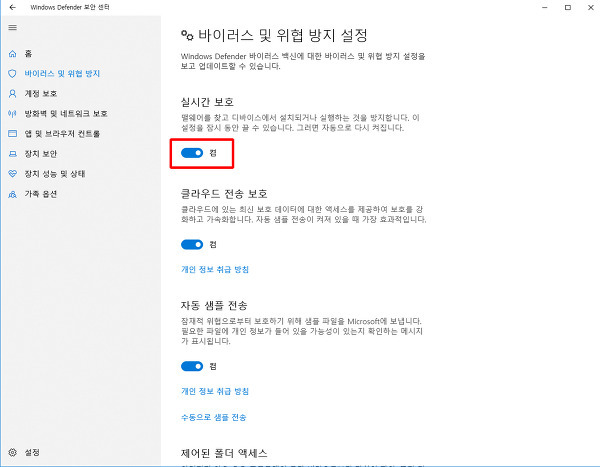Open 개인 정보 취급 방침 under cloud protection

215,269
